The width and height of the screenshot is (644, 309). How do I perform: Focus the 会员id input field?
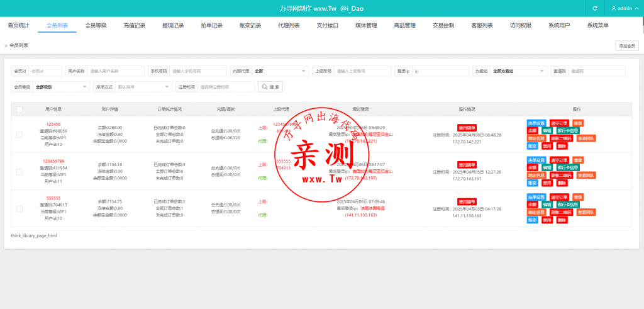pyautogui.click(x=45, y=71)
